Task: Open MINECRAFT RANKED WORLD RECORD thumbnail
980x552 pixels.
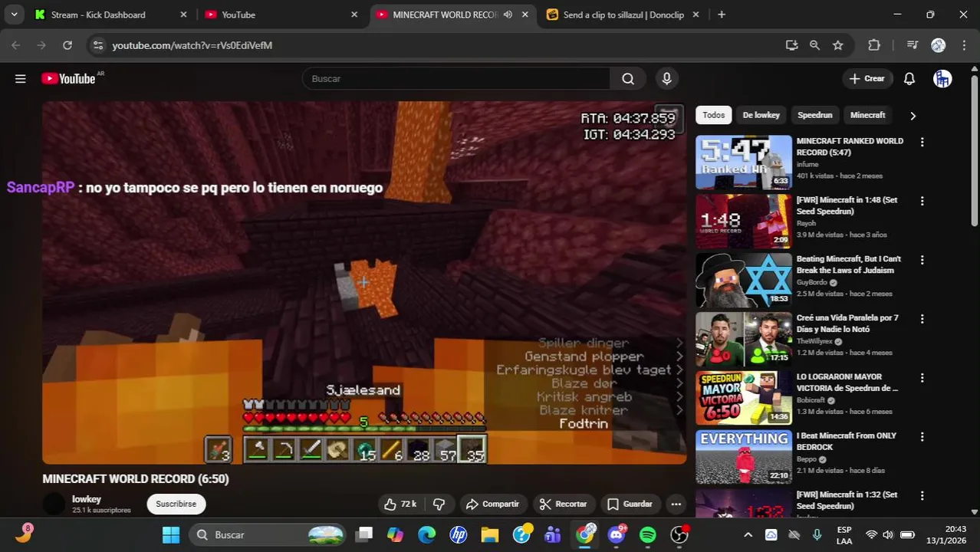Action: point(744,162)
